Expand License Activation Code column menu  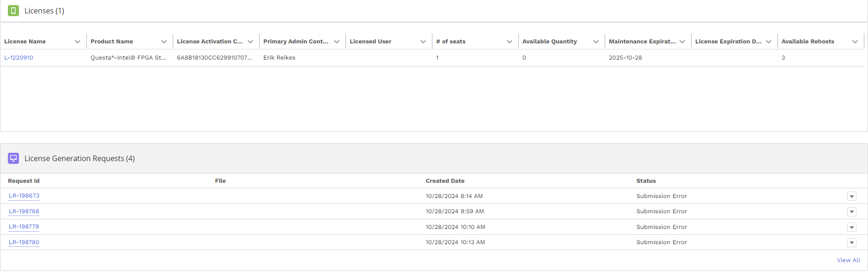[x=250, y=42]
